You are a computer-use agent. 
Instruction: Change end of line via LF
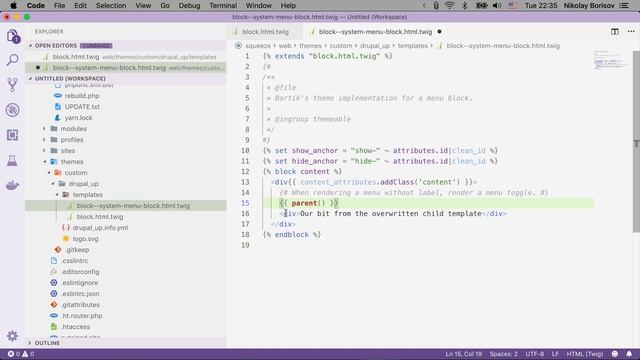point(555,354)
